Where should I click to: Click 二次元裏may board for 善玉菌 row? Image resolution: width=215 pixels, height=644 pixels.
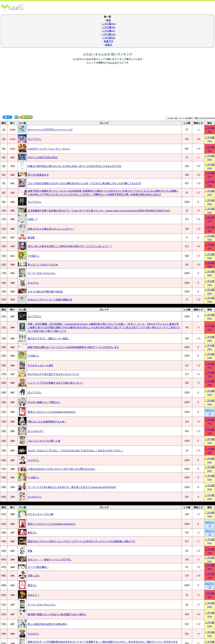(x=209, y=238)
